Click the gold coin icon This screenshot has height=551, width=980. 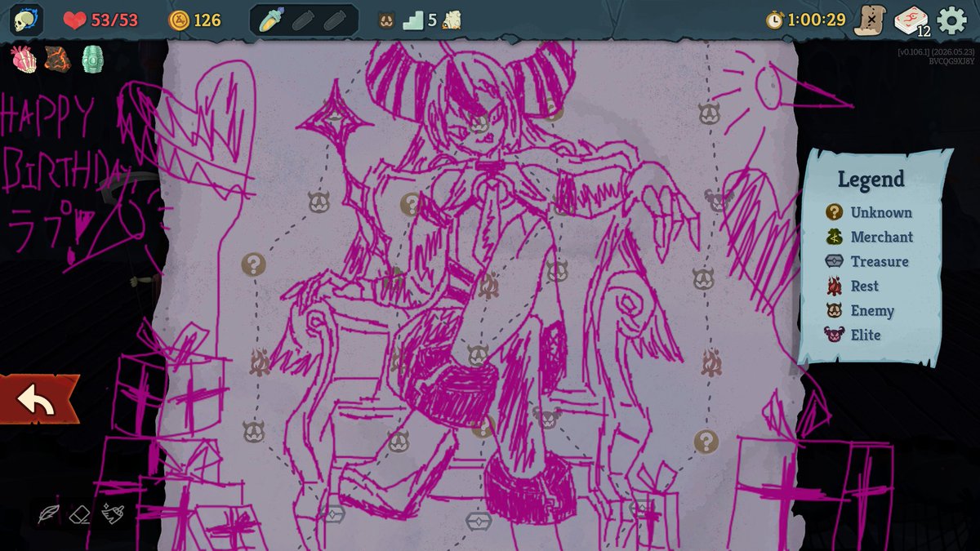179,20
